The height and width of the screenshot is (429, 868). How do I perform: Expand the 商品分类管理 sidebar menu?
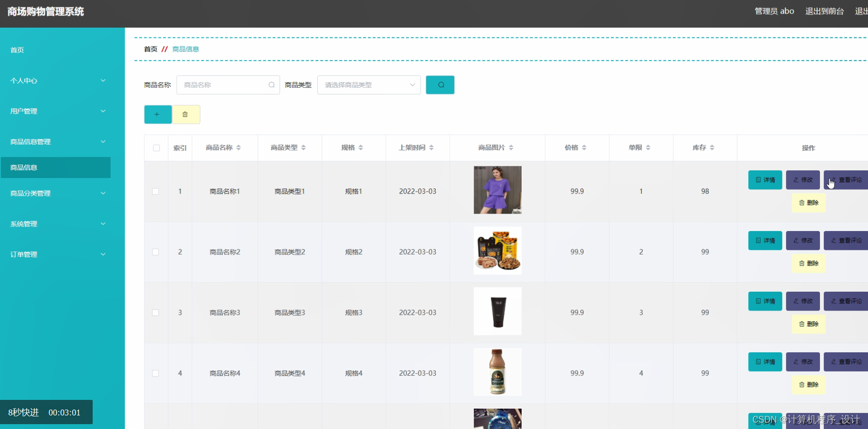click(x=57, y=193)
